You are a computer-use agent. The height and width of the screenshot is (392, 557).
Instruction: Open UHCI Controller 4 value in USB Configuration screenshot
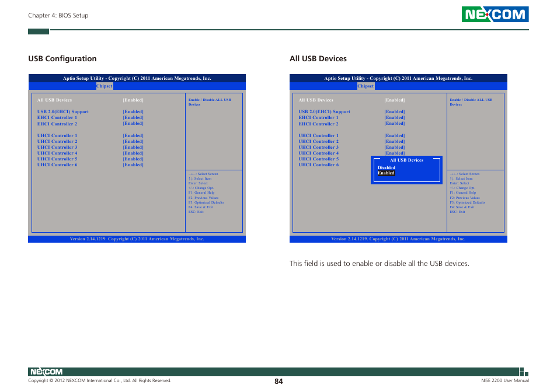[133, 153]
